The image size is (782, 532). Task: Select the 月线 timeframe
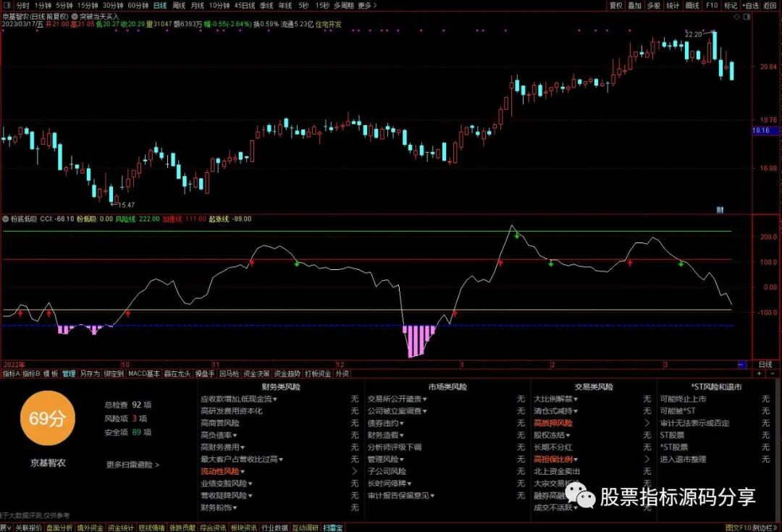click(198, 6)
